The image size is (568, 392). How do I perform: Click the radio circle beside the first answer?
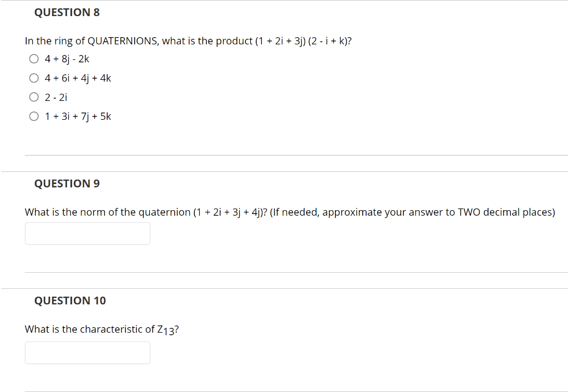[x=34, y=58]
